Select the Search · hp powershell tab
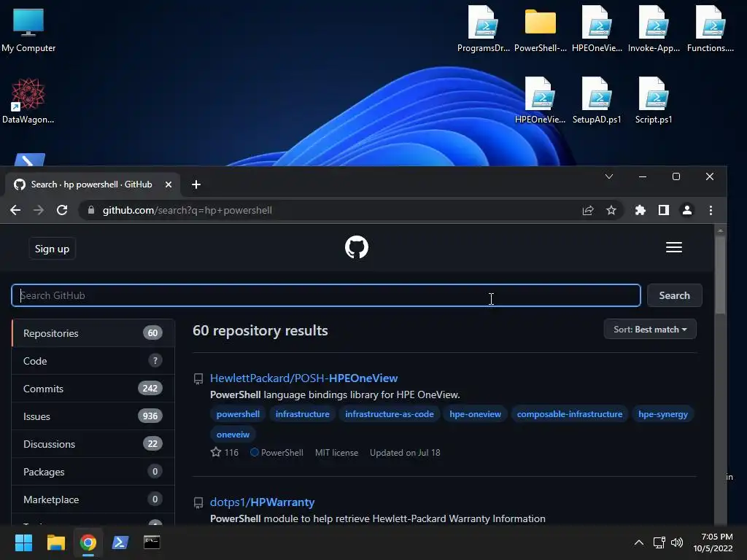The height and width of the screenshot is (560, 747). click(91, 184)
